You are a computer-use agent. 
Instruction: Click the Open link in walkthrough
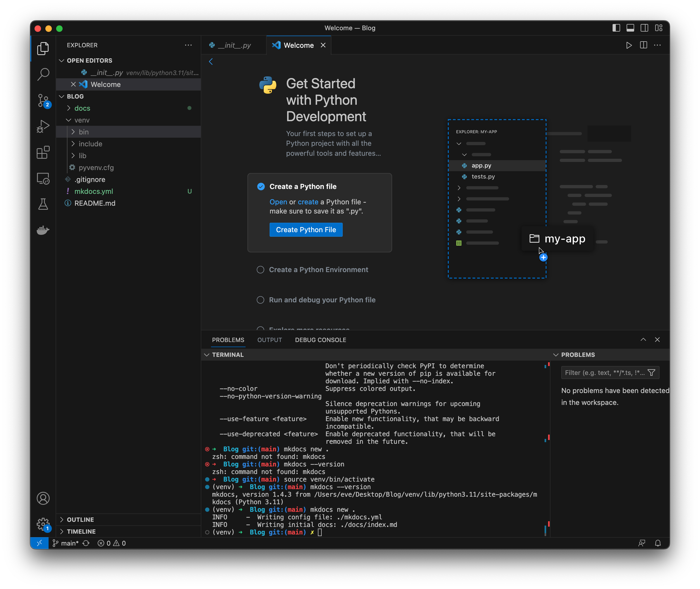point(278,202)
